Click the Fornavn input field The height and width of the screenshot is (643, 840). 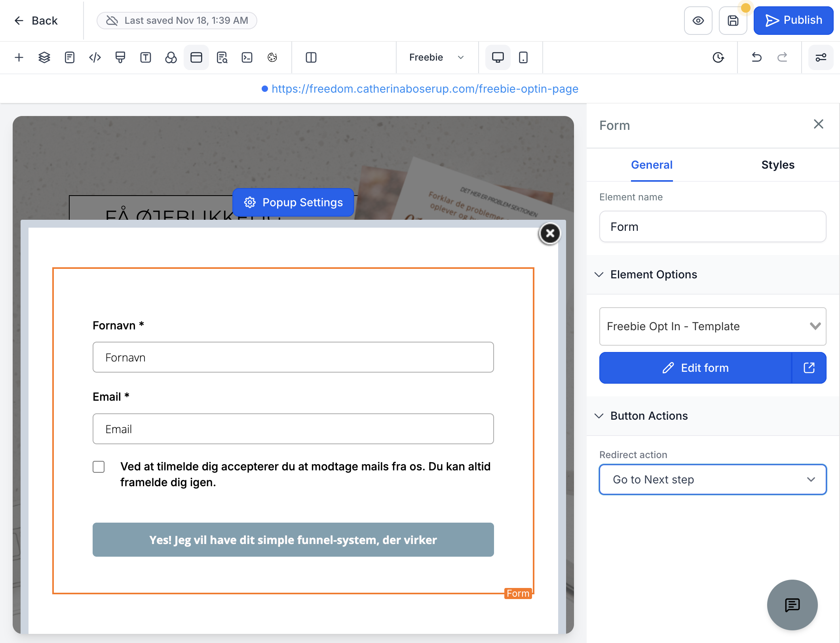coord(293,357)
